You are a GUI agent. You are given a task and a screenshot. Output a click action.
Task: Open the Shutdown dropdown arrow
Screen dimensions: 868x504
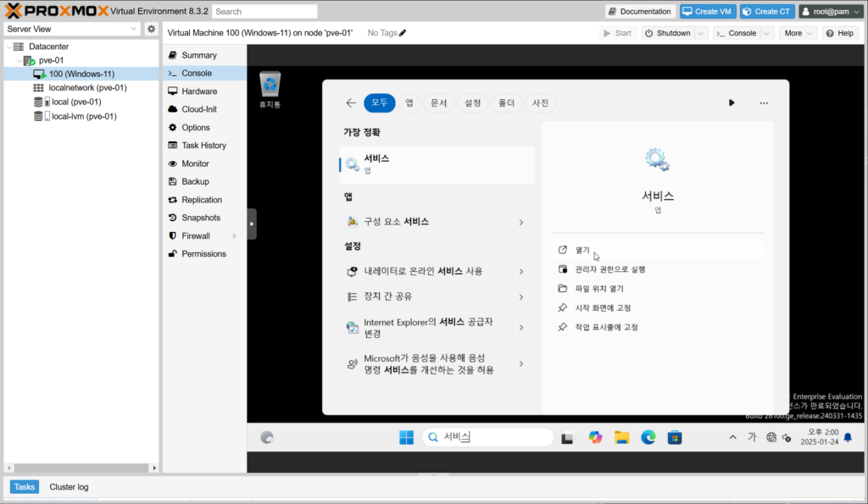click(701, 33)
